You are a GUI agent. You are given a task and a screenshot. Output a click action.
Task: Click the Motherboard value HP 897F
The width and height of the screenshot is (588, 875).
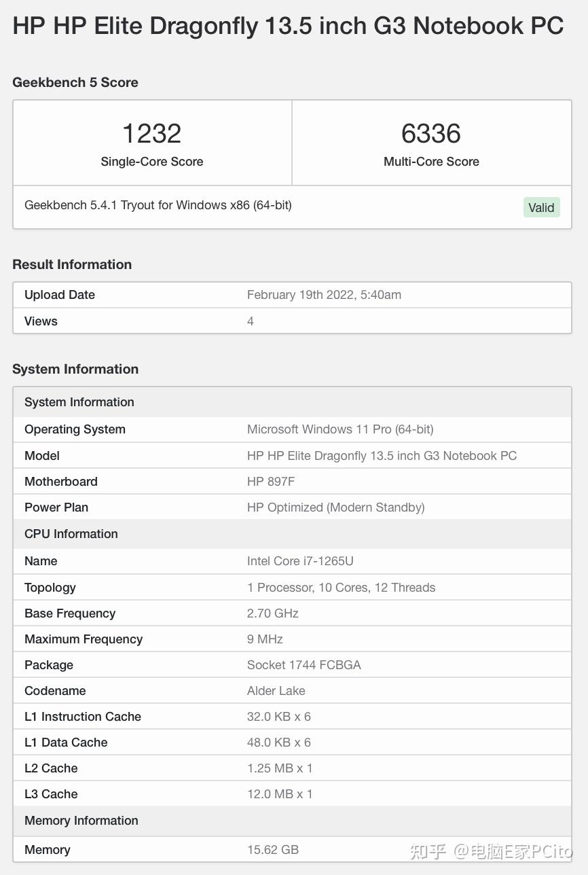point(271,482)
